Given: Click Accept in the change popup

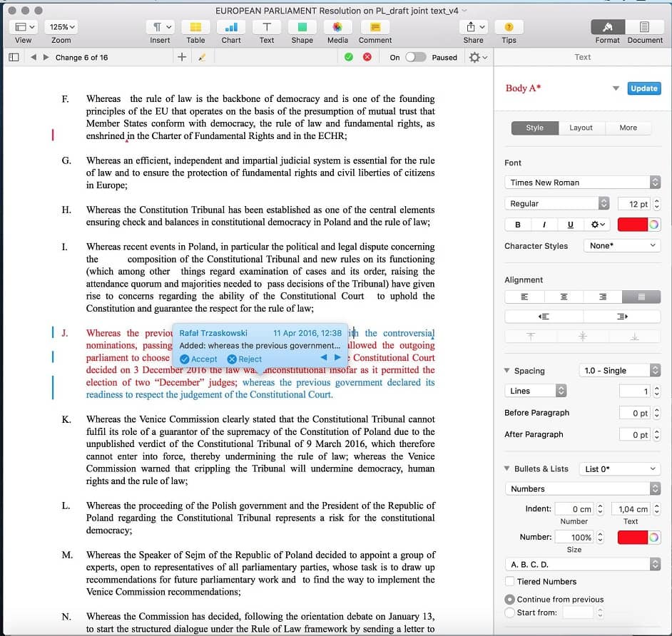Looking at the screenshot, I should coord(199,359).
